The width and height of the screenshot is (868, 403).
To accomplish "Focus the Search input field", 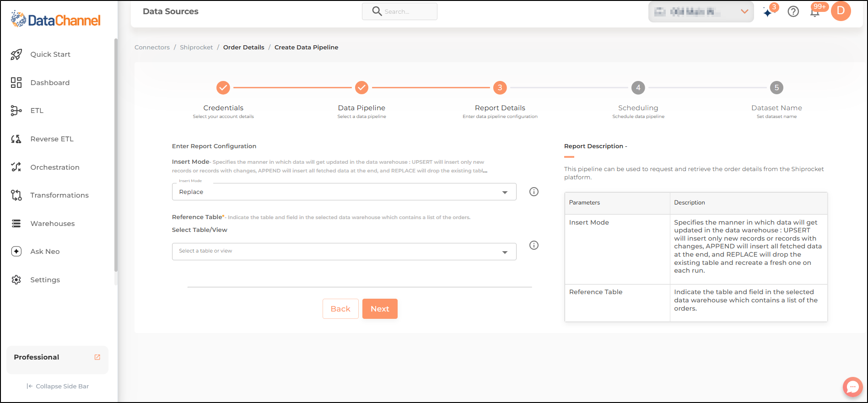I will tap(399, 11).
